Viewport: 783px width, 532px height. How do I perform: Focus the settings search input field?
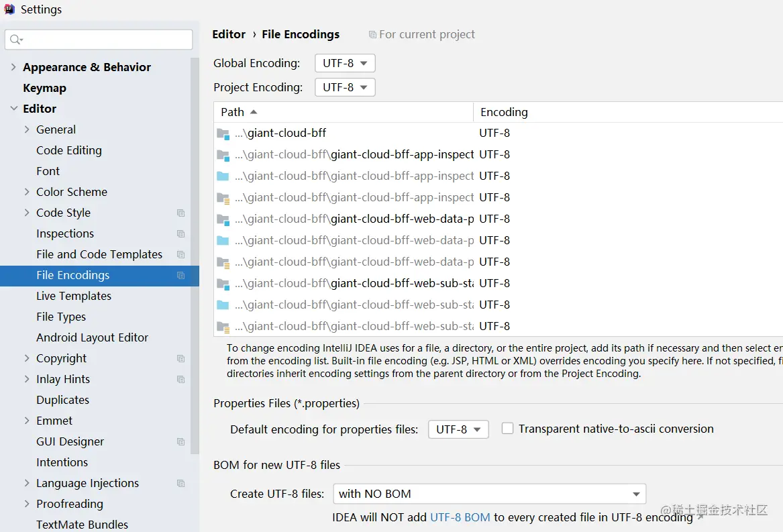99,40
